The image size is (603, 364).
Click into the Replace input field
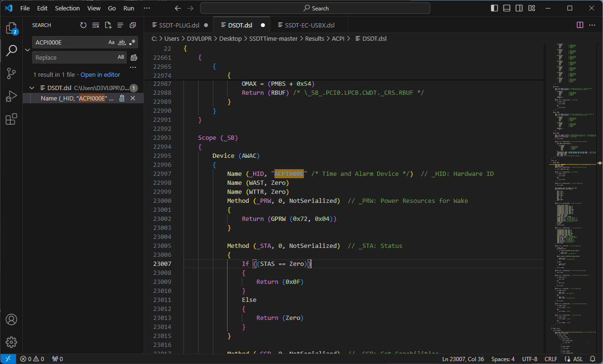73,57
